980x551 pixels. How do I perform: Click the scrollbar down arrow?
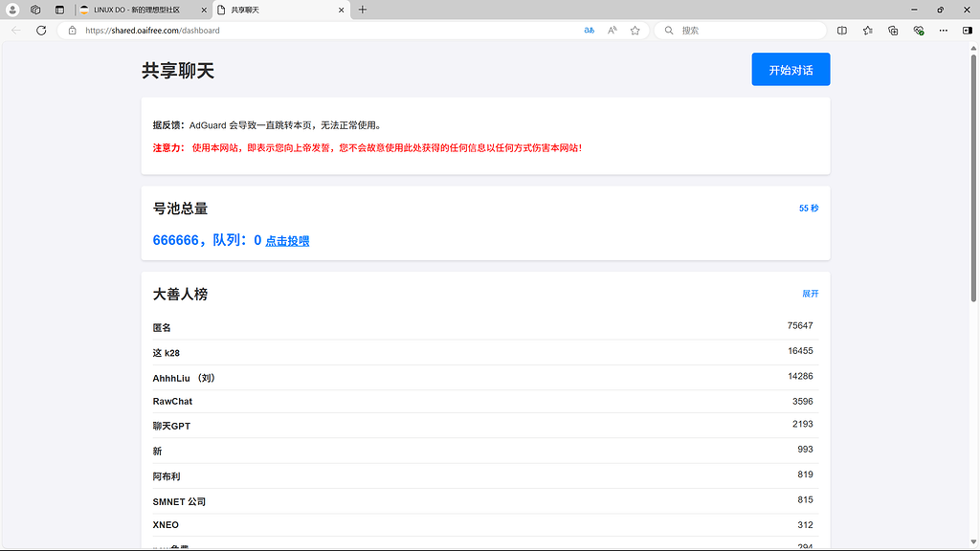coord(973,542)
